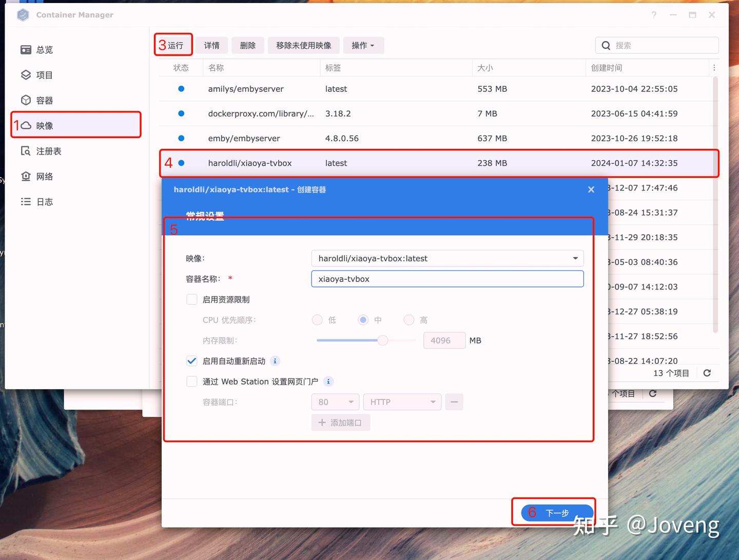The width and height of the screenshot is (739, 560).
Task: Click the refresh icon beside 13 个项目
Action: 707,373
